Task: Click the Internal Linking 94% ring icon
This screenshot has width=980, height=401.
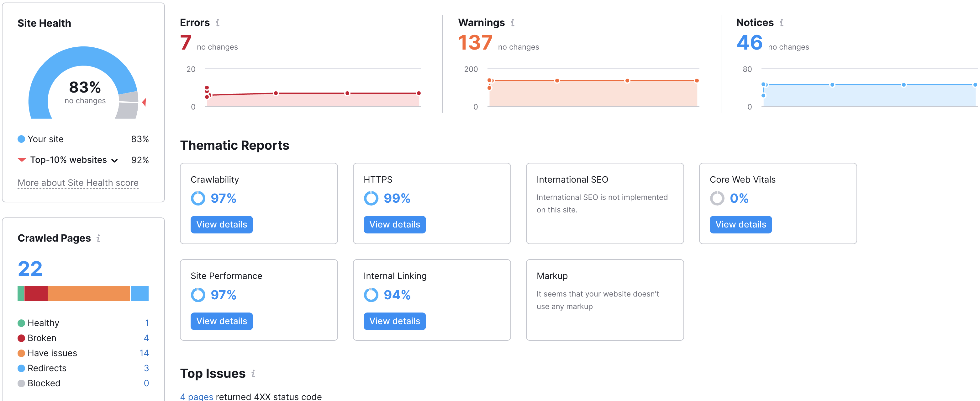Action: (371, 295)
